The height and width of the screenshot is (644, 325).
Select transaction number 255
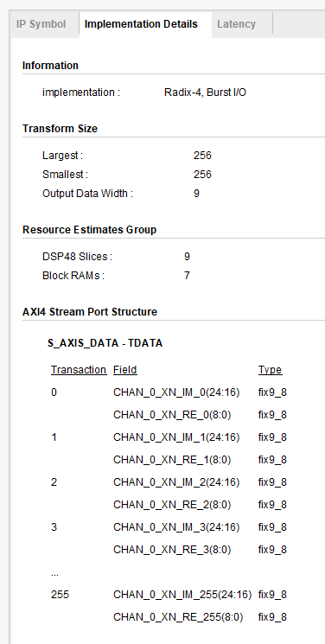pos(60,595)
